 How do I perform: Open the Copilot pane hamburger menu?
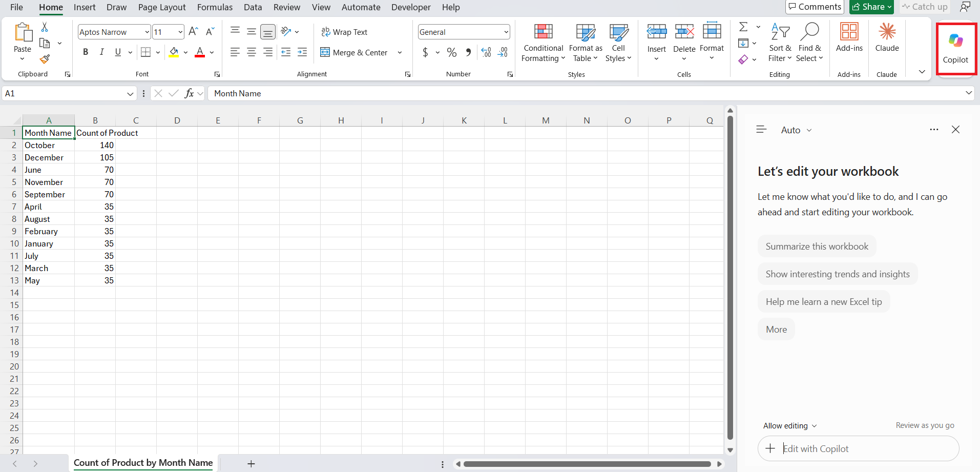761,130
